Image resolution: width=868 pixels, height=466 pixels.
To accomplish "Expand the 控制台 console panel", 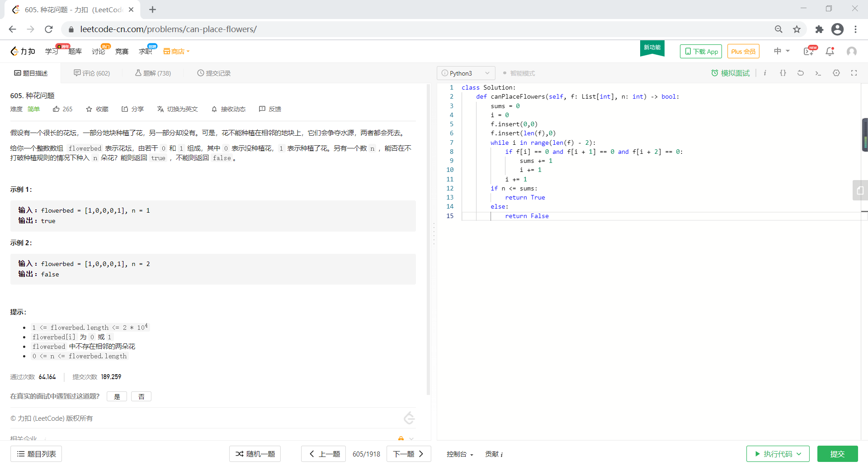I will tap(460, 454).
